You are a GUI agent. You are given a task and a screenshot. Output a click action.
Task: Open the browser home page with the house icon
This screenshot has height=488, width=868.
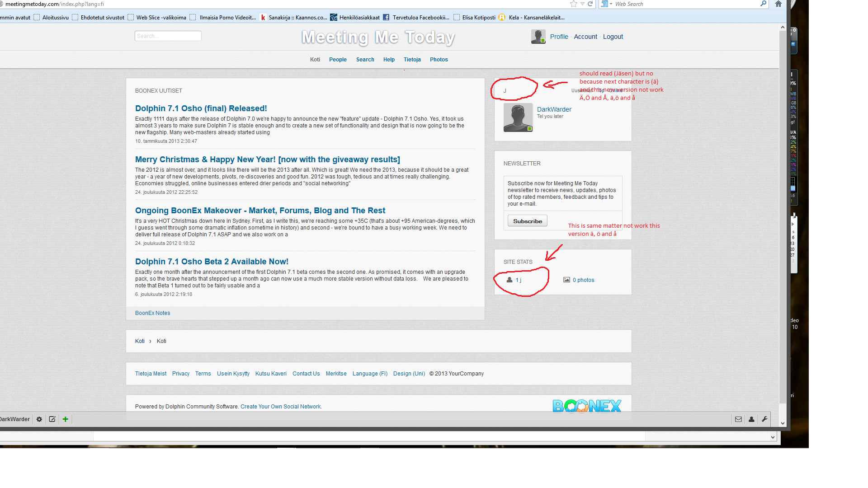coord(778,4)
